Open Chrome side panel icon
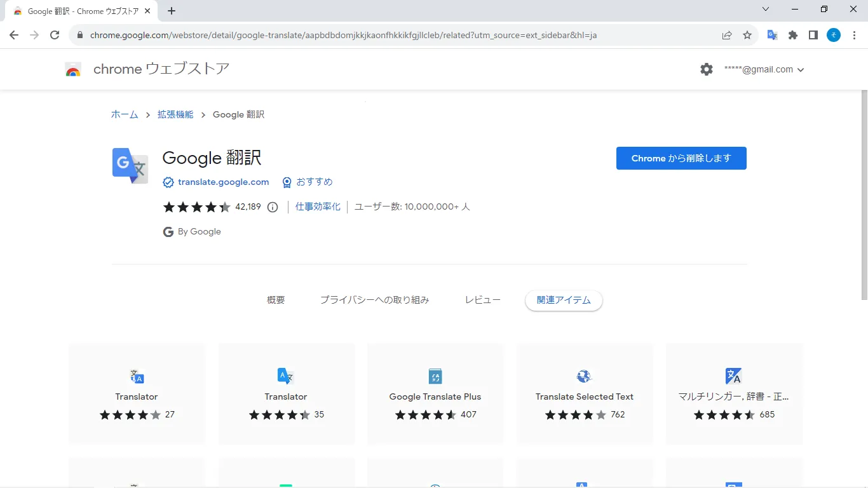The height and width of the screenshot is (488, 868). point(813,35)
